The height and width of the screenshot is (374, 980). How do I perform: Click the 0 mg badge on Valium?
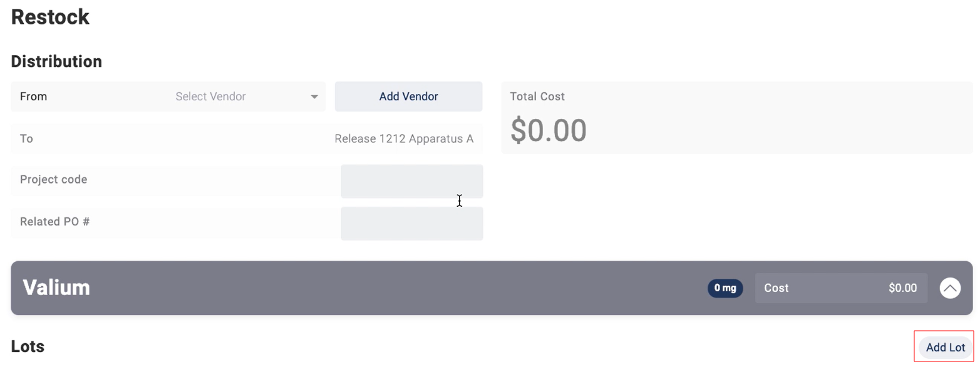point(725,288)
